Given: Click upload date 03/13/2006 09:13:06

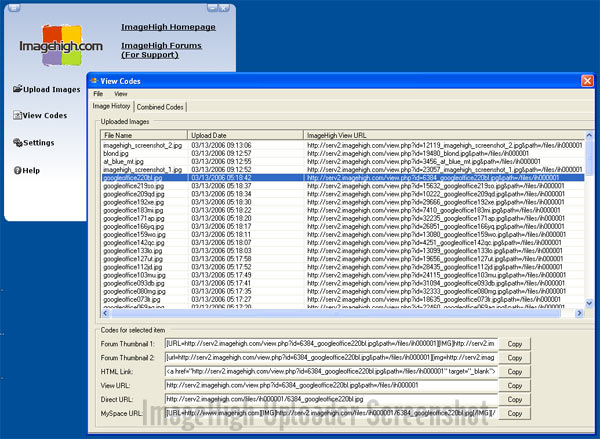Looking at the screenshot, I should [221, 145].
